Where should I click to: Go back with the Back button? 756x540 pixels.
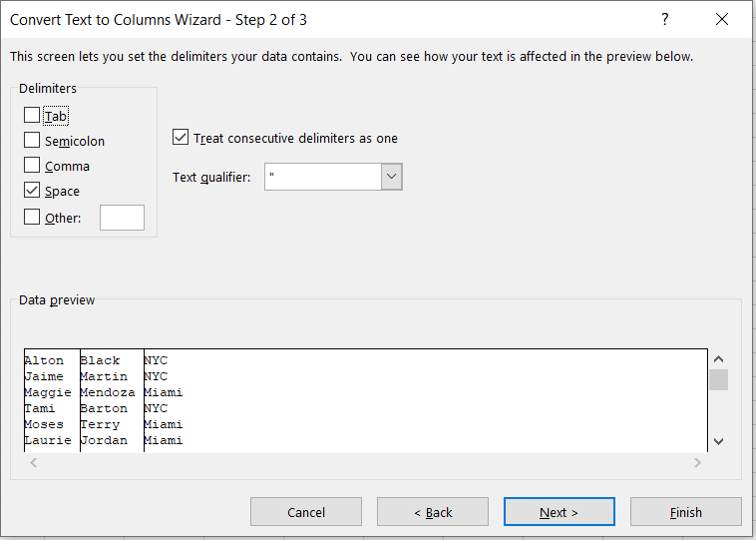pos(433,512)
